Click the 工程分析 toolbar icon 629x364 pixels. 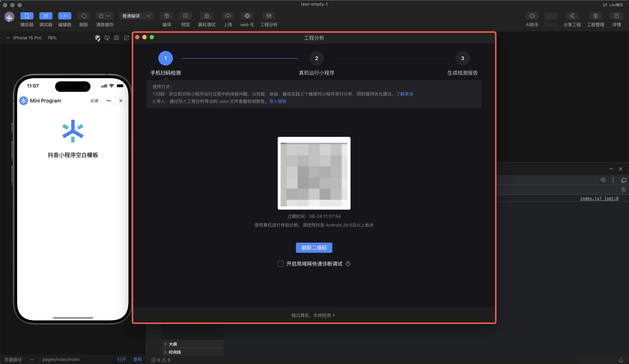(269, 16)
